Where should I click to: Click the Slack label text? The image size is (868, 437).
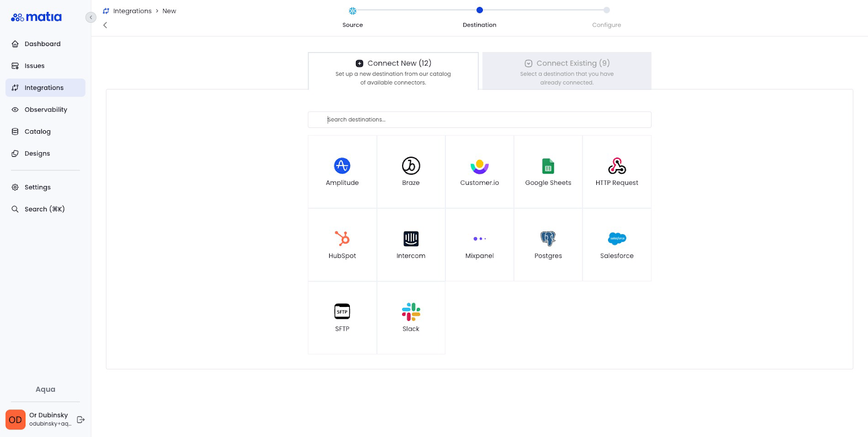click(x=411, y=329)
